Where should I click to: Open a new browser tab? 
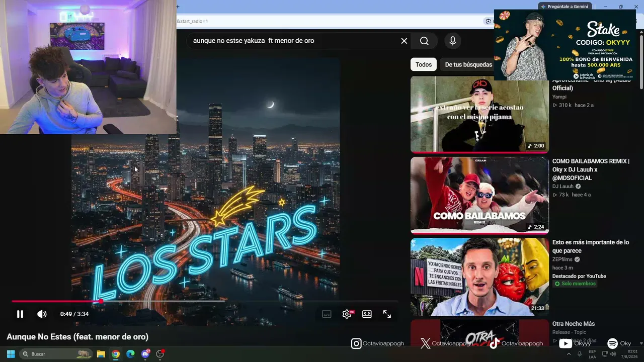point(178,7)
